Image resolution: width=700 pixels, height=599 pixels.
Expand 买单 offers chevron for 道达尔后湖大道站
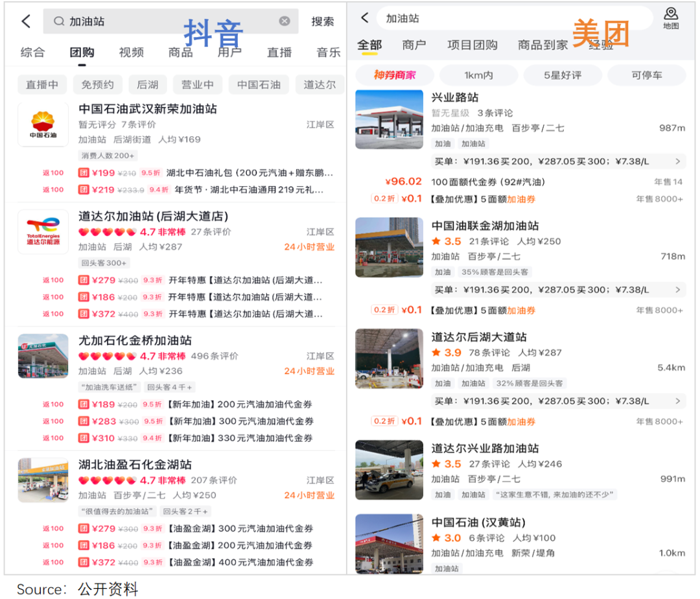[678, 401]
